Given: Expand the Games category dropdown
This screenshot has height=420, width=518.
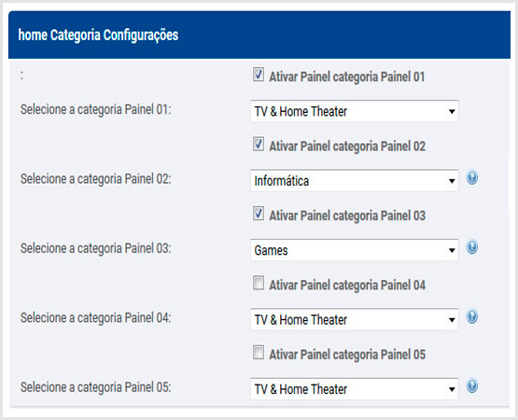Looking at the screenshot, I should 354,250.
